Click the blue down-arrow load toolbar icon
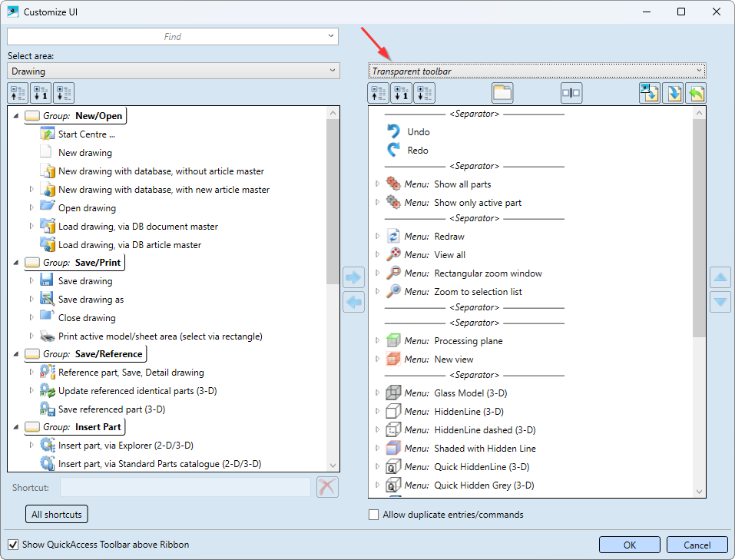Screen dimensions: 735x560 674,93
